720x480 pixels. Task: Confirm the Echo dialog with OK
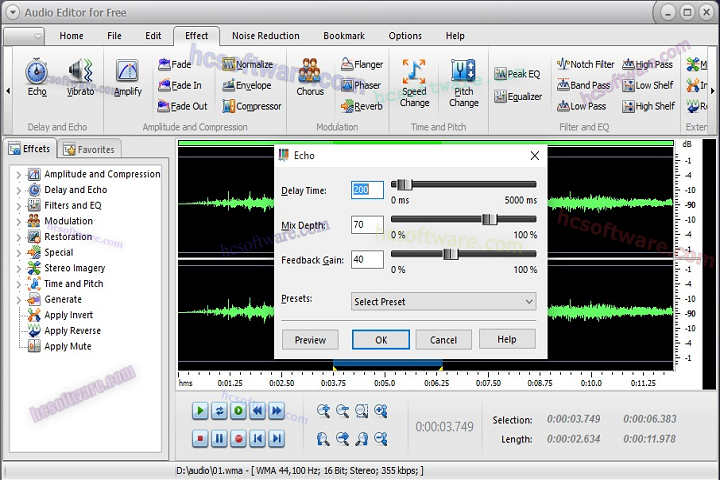[381, 340]
